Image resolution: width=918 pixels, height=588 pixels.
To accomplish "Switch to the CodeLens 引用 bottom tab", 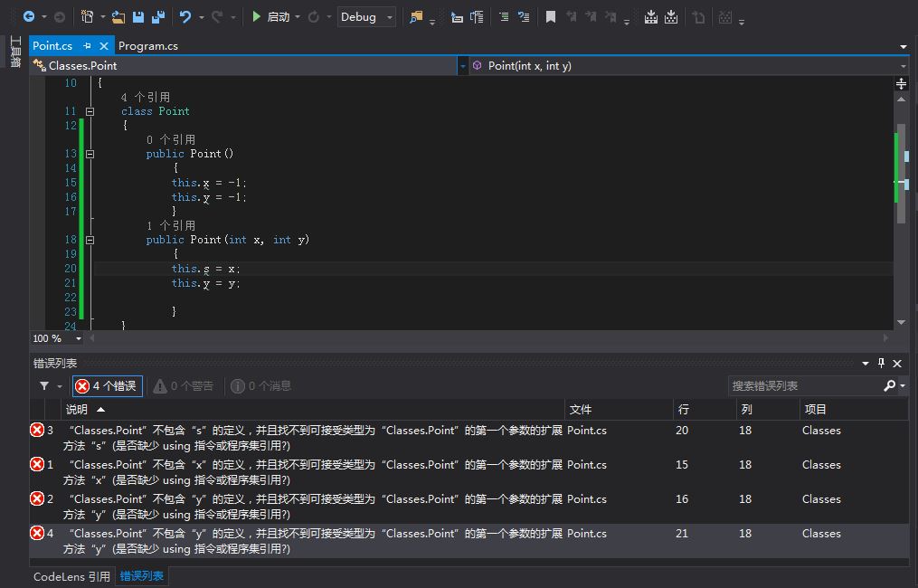I will click(x=71, y=577).
